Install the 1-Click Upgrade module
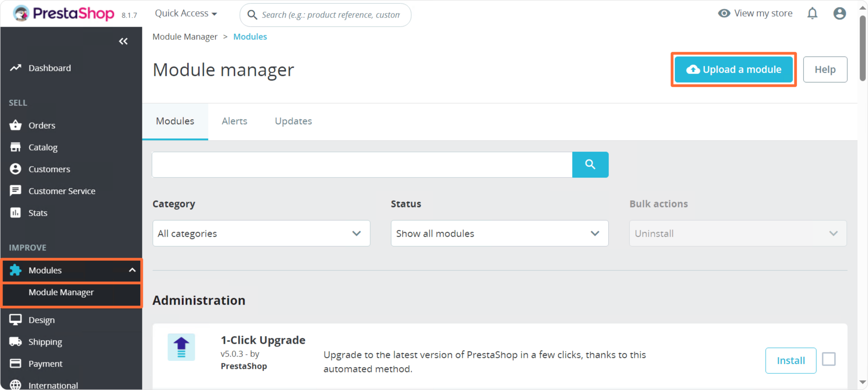 point(790,360)
